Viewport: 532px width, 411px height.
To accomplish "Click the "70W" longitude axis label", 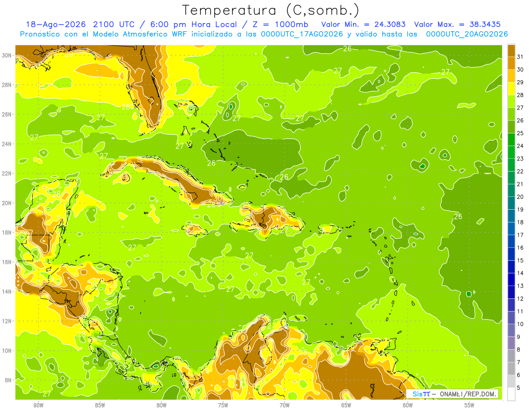I will pyautogui.click(x=285, y=405).
